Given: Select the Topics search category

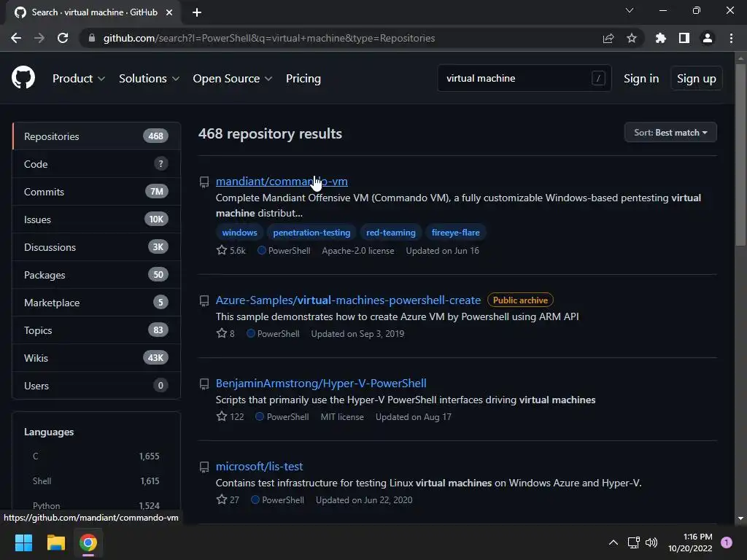Looking at the screenshot, I should (x=96, y=330).
